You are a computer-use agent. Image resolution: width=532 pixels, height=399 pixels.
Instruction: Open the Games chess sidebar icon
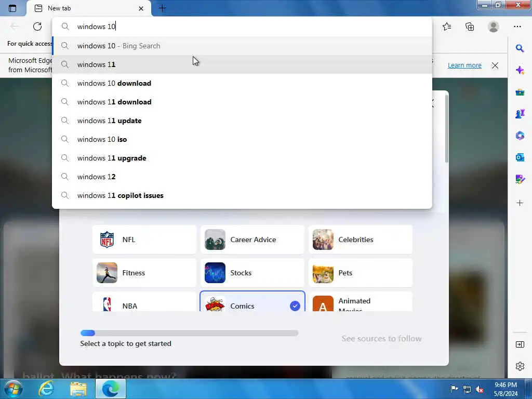tap(520, 114)
